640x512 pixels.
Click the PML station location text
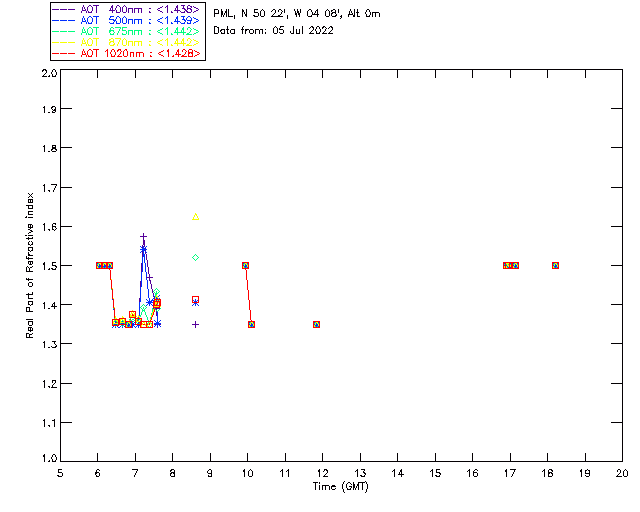[x=297, y=14]
